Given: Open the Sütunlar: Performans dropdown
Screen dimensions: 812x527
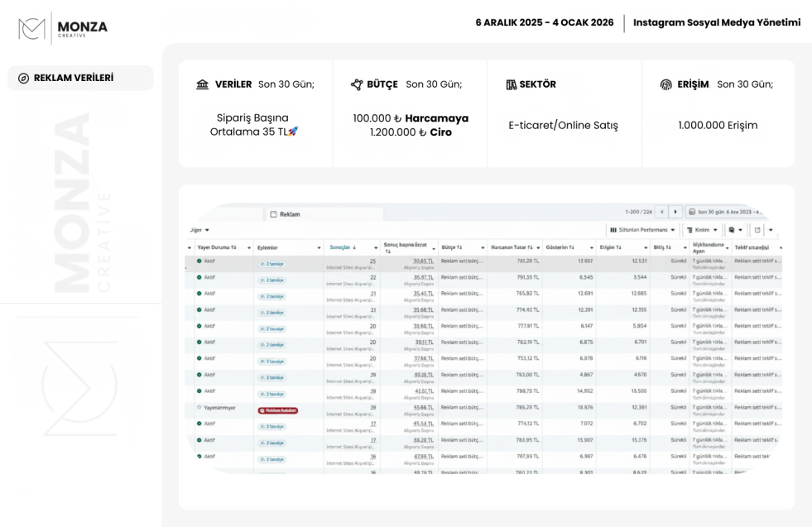Looking at the screenshot, I should point(642,230).
